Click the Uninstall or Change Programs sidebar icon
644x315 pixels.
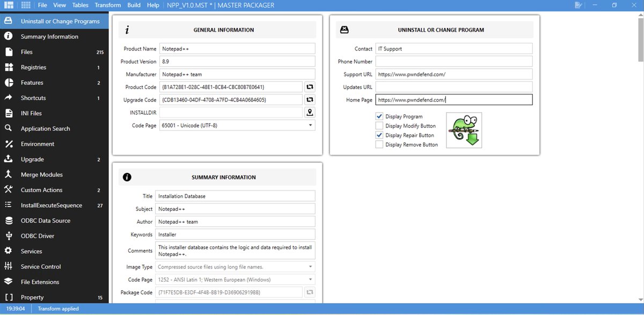click(9, 21)
